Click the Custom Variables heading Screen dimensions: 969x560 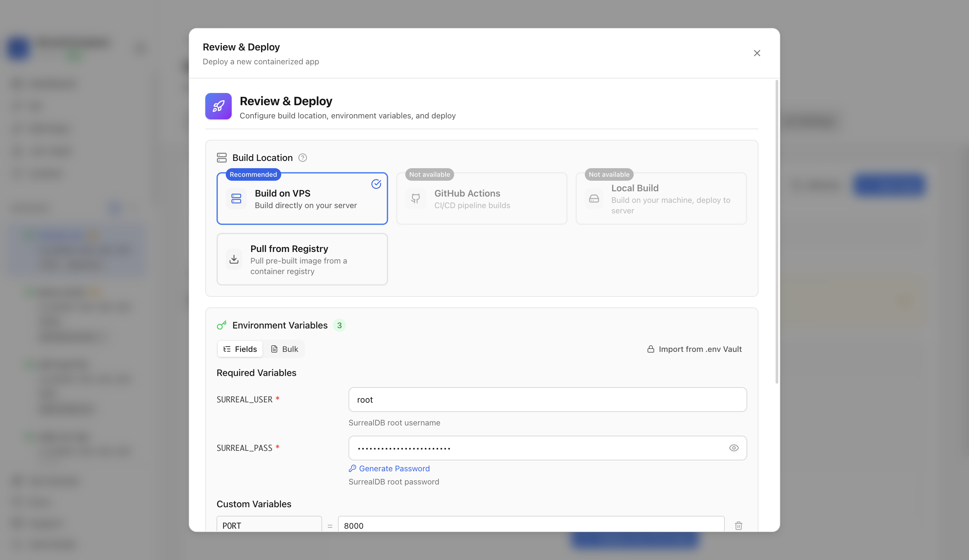[x=254, y=504]
